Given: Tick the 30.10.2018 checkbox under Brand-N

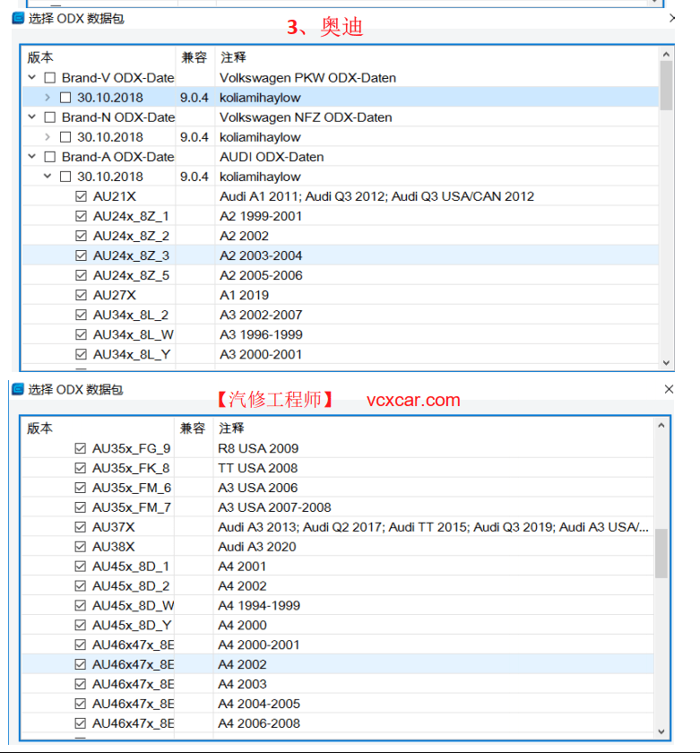Looking at the screenshot, I should [65, 137].
